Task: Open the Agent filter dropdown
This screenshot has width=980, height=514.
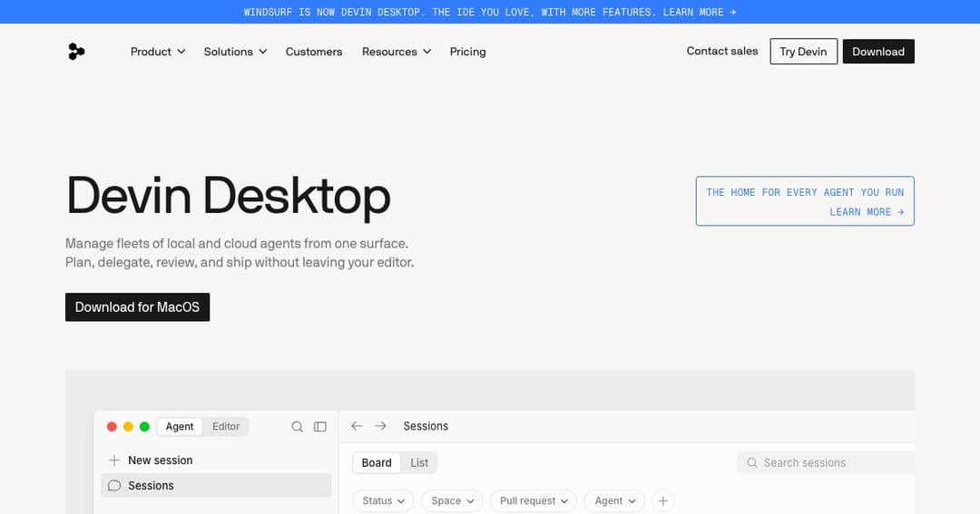Action: [614, 501]
